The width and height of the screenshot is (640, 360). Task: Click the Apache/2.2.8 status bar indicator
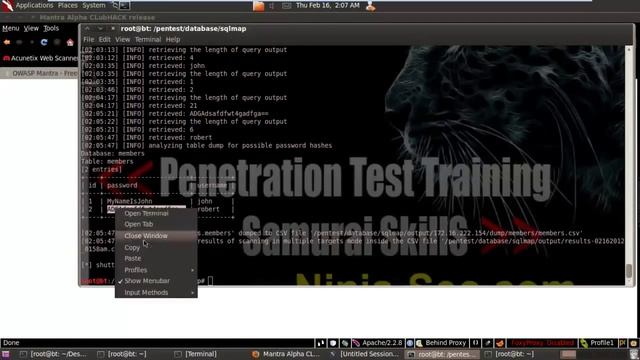378,343
